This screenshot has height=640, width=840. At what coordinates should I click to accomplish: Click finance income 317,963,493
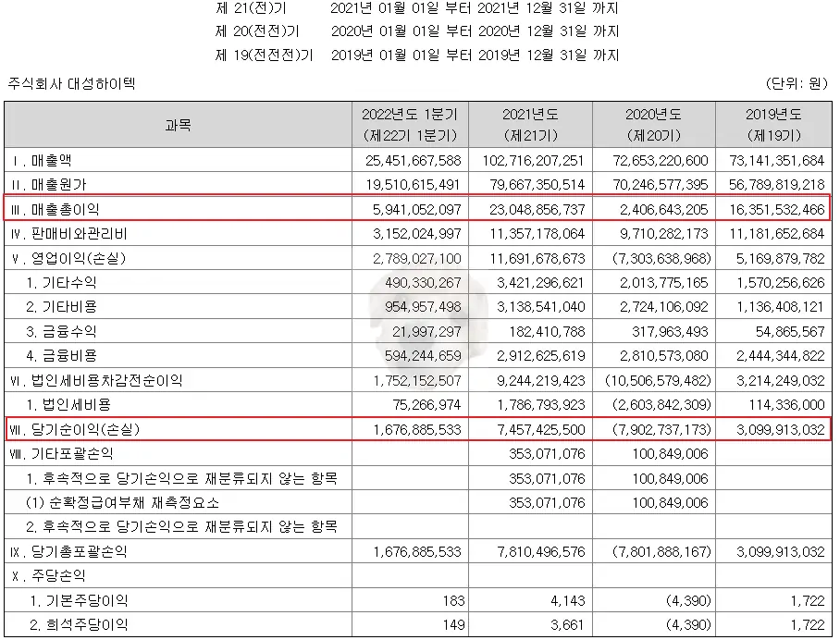pyautogui.click(x=670, y=331)
